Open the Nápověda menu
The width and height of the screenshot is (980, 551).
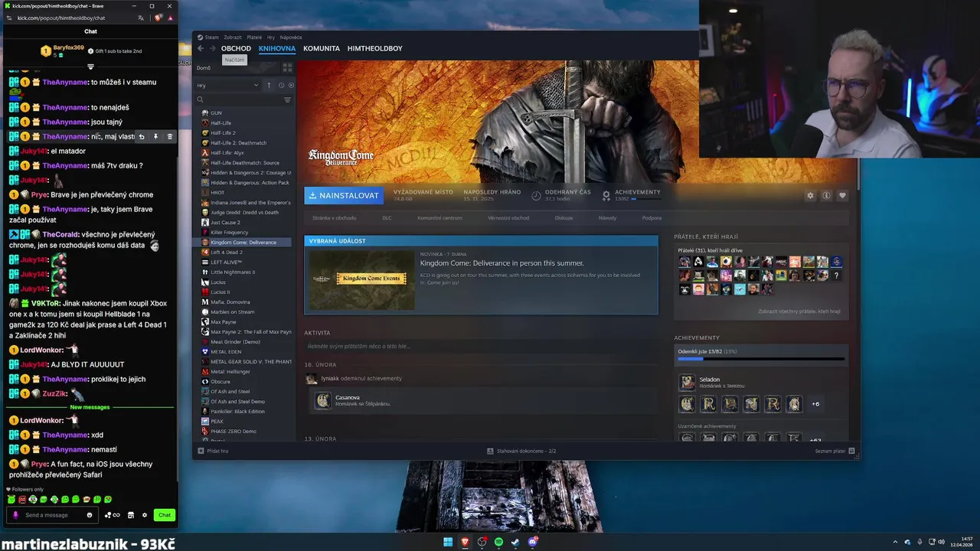tap(291, 37)
